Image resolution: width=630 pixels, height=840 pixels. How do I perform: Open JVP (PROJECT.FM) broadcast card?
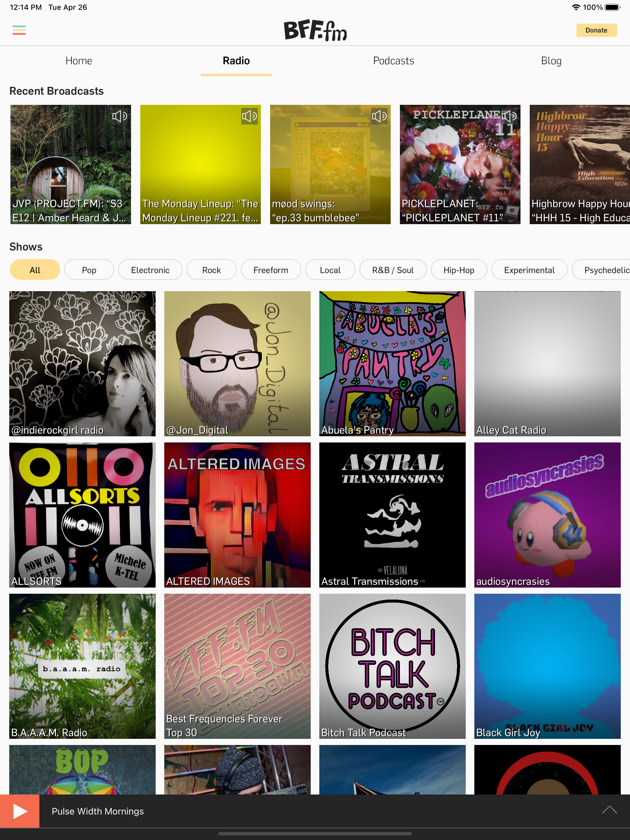tap(71, 164)
